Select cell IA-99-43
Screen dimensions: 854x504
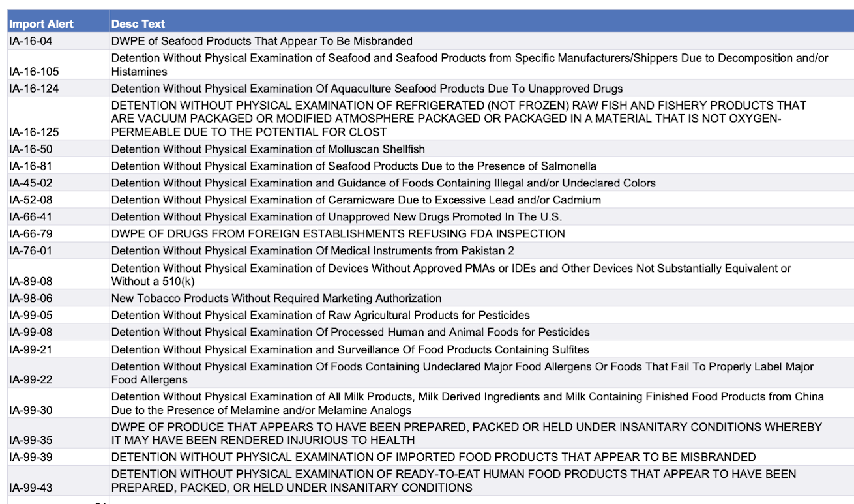pyautogui.click(x=31, y=488)
